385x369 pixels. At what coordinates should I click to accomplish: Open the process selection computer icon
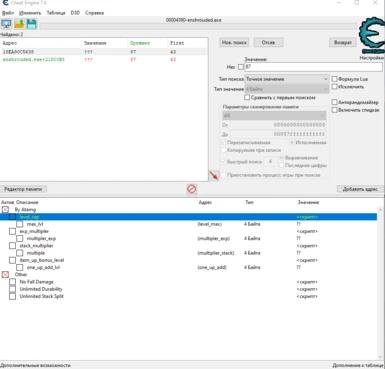coord(6,24)
